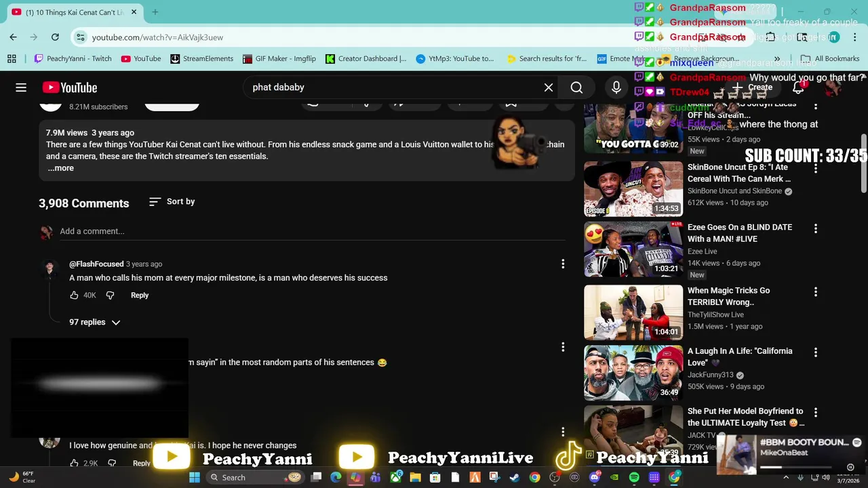868x488 pixels.
Task: Open the YouTube hamburger guide menu
Action: coord(21,87)
